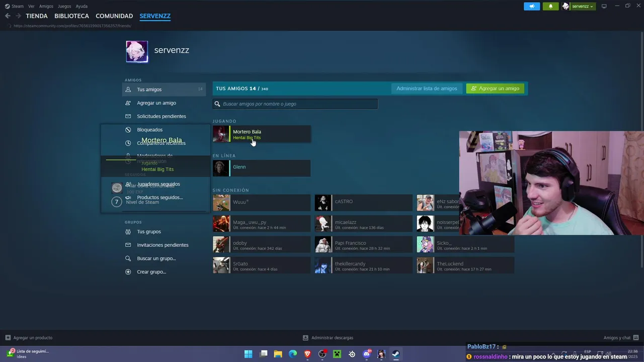644x362 pixels.
Task: Click the Invitaciones pendientes envelope icon
Action: [128, 245]
